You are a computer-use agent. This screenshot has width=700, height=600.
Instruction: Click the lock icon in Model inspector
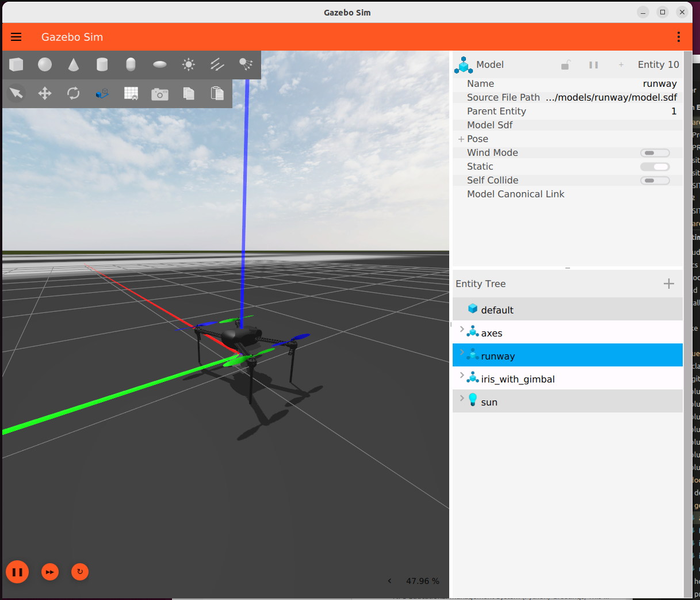(x=566, y=65)
